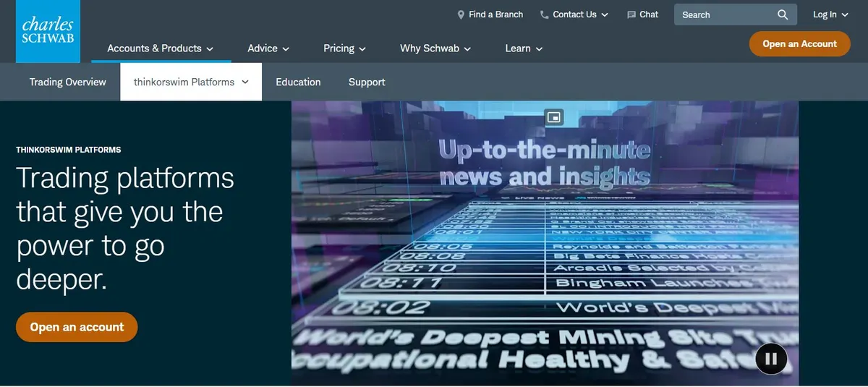Viewport: 868px width, 387px height.
Task: Open the Pricing dropdown
Action: 345,48
